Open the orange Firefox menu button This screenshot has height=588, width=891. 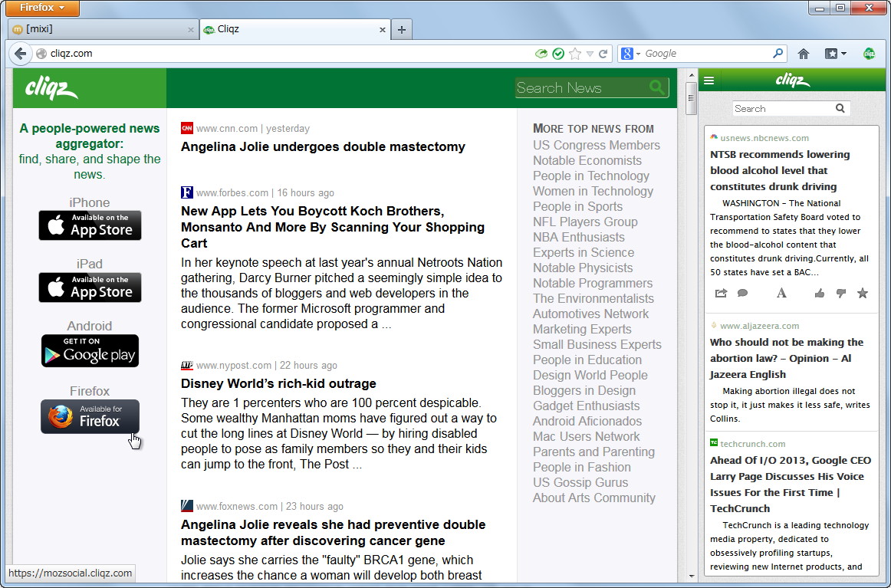[x=43, y=8]
